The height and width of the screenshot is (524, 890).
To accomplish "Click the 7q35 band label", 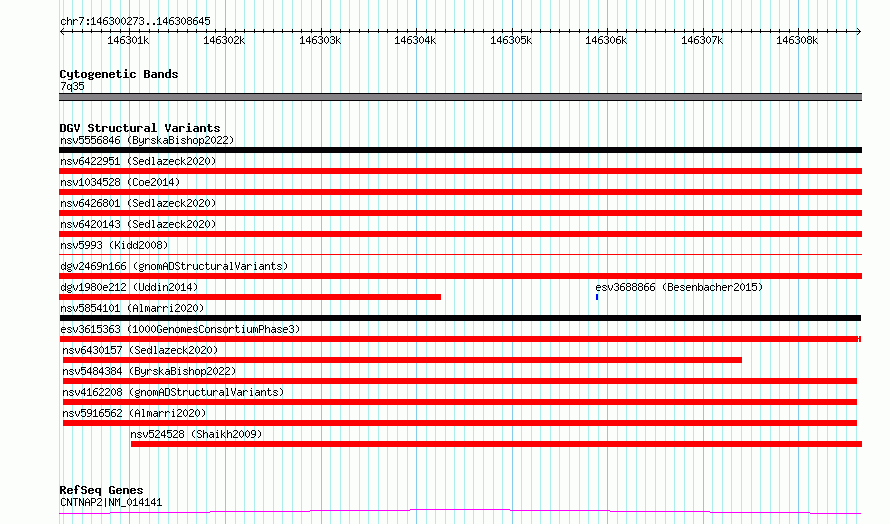I will (x=72, y=86).
